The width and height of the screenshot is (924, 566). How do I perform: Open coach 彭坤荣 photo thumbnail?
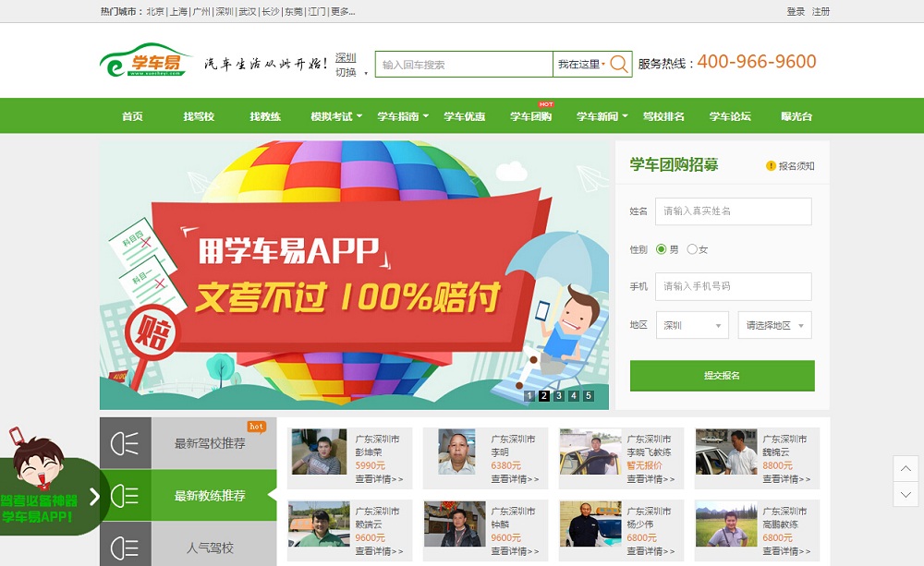[x=319, y=452]
